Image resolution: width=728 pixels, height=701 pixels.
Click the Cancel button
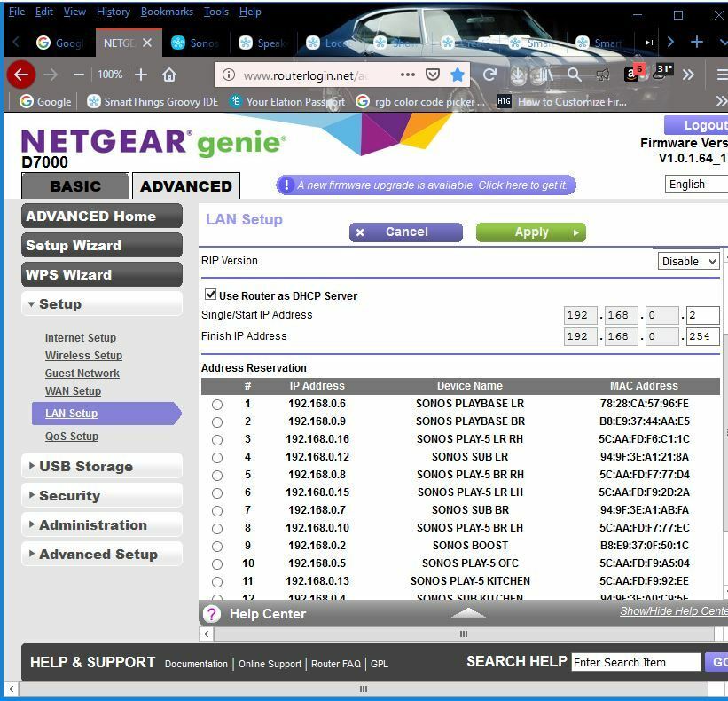tap(406, 232)
